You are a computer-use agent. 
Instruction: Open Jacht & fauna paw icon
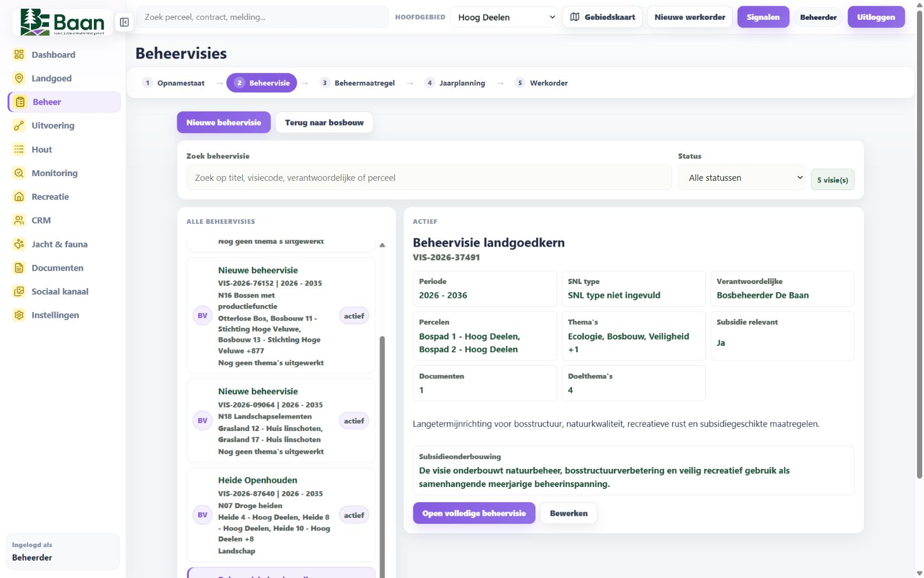coord(19,244)
